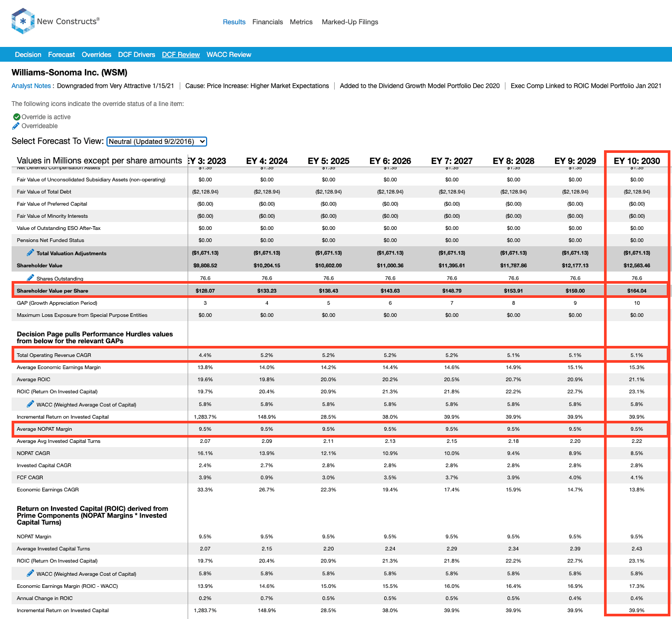The image size is (672, 619).
Task: Click the 17.3% Economic Earnings Margin cell
Action: 637,586
